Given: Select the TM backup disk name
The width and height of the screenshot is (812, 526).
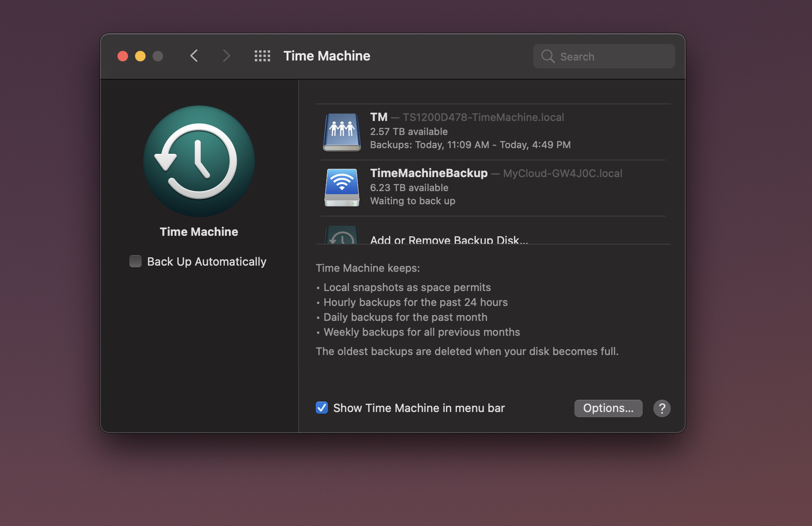Looking at the screenshot, I should 379,117.
